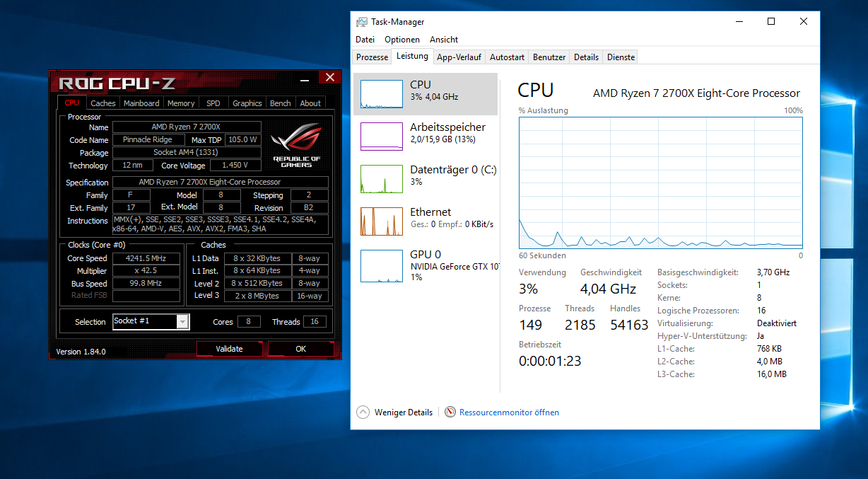Click the Package field Socket AM4 (1331)
This screenshot has width=868, height=479.
(x=187, y=153)
